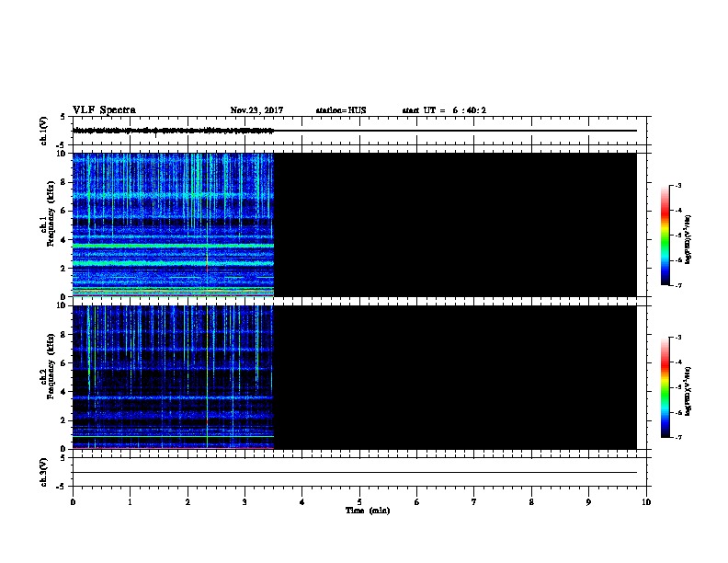728x563 pixels.
Task: Click the "start UT = 6:40:2" header text
Action: (x=444, y=110)
